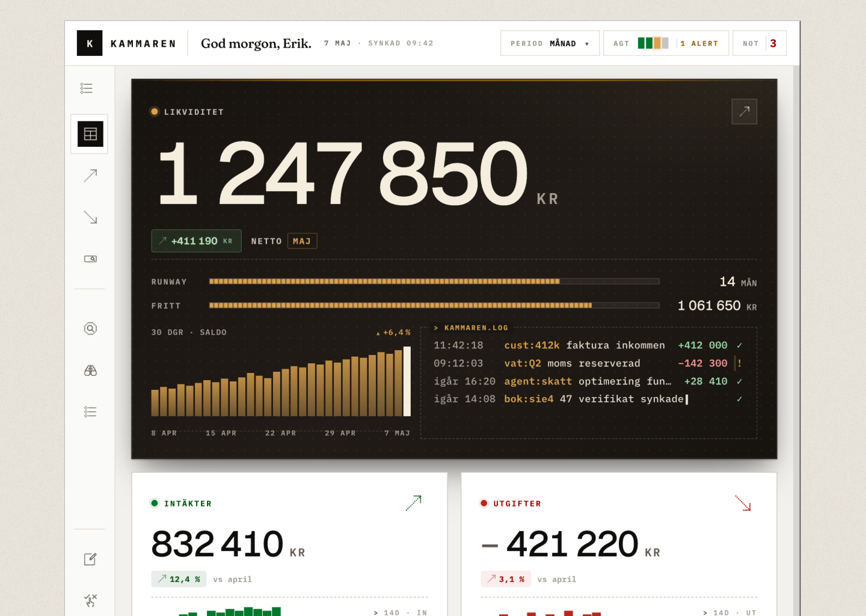The height and width of the screenshot is (616, 866).
Task: Click the checkmark on the bok:sie4 log row
Action: point(740,399)
